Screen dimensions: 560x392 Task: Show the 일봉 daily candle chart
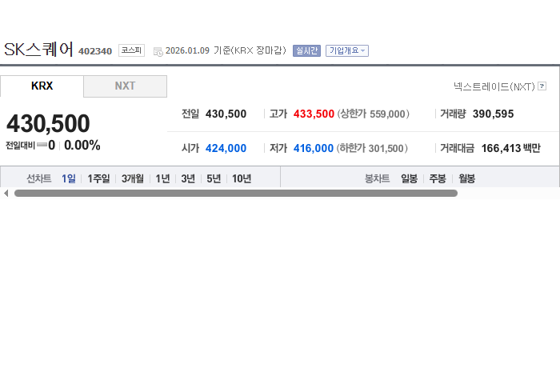[409, 178]
